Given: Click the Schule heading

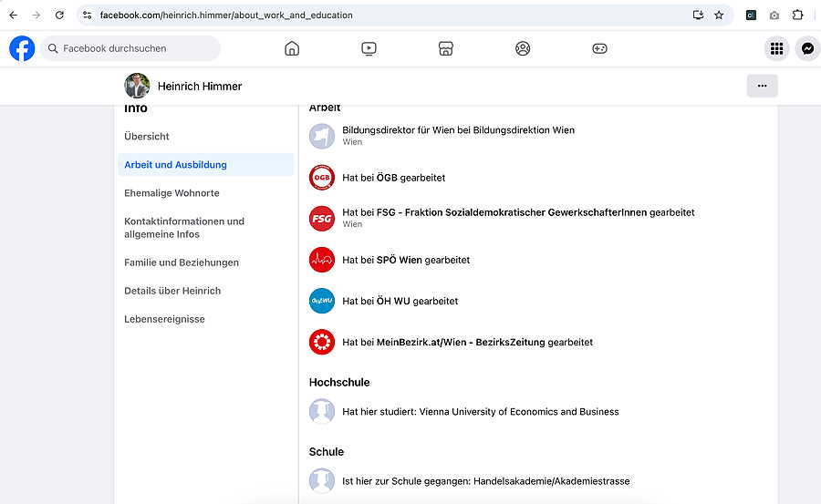Looking at the screenshot, I should 327,452.
